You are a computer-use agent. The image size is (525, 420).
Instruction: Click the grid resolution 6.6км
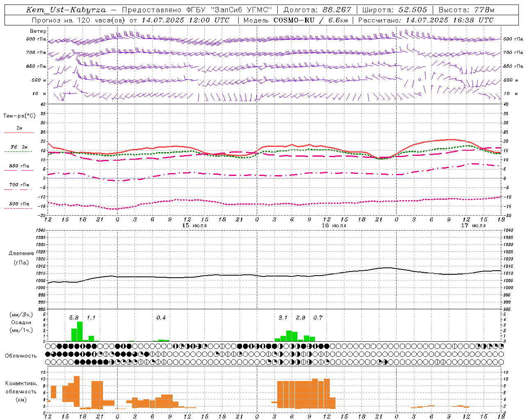[x=338, y=20]
